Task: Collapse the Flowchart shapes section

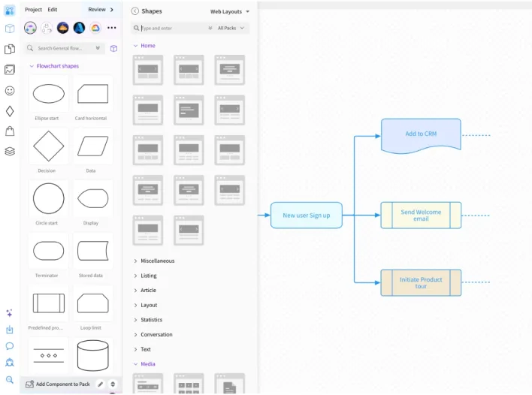Action: tap(54, 66)
